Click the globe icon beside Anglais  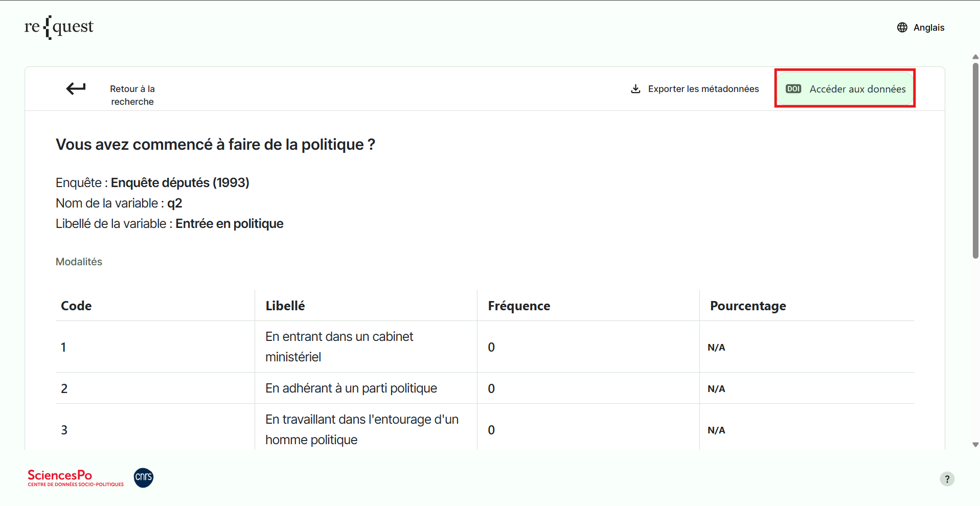click(902, 28)
